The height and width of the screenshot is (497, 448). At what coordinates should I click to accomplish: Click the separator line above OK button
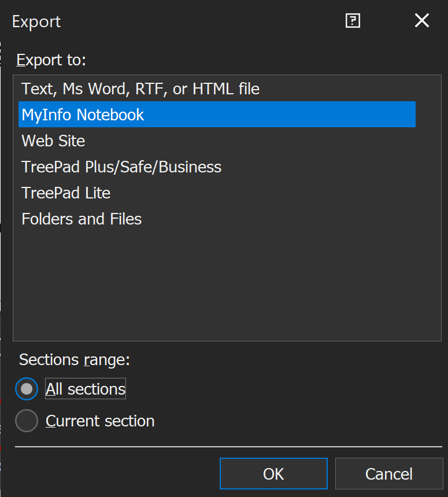(228, 447)
